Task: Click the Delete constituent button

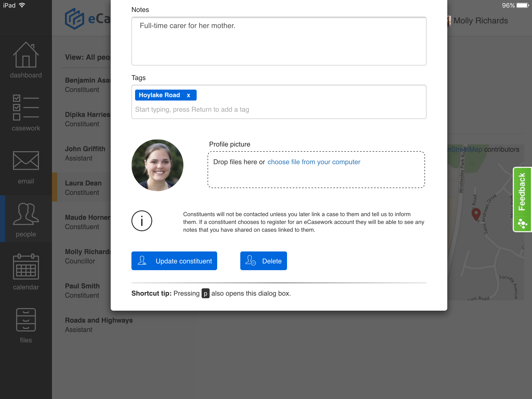Action: [x=263, y=261]
